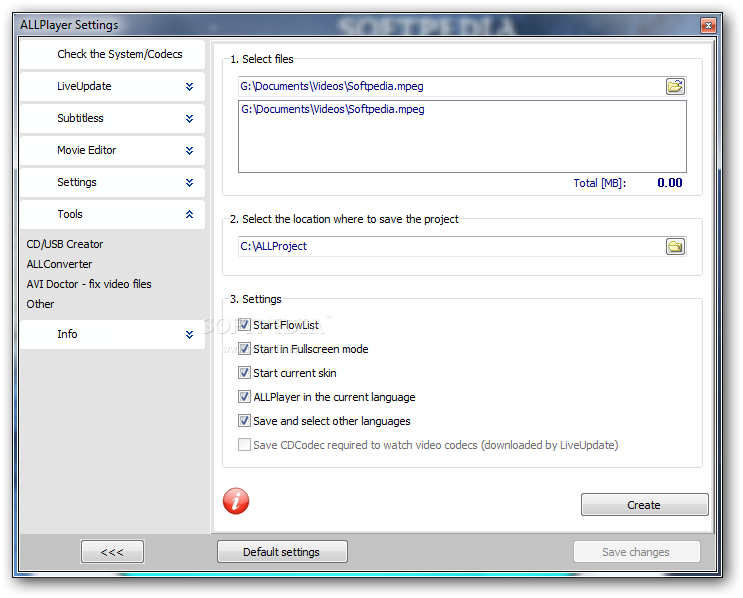Expand the Settings section chevron
Image resolution: width=743 pixels, height=598 pixels.
(190, 182)
